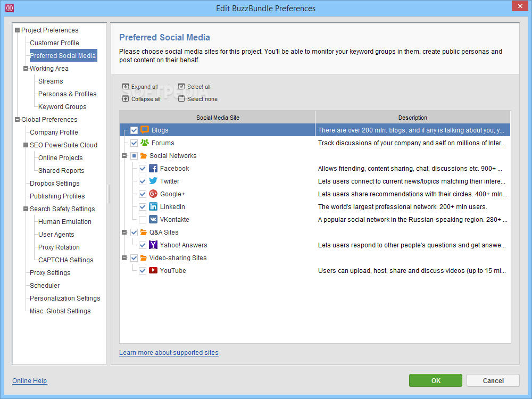Image resolution: width=532 pixels, height=399 pixels.
Task: Click the Collapse all text button
Action: 146,99
